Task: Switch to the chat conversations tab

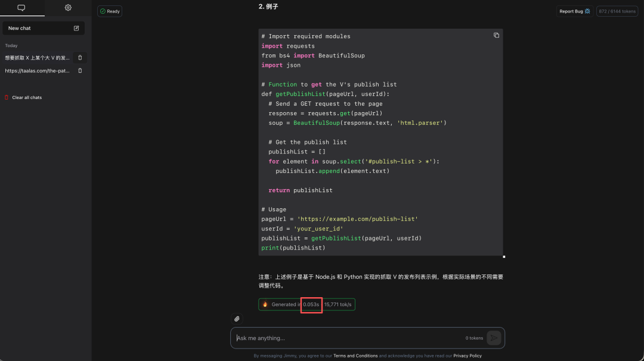Action: 22,8
